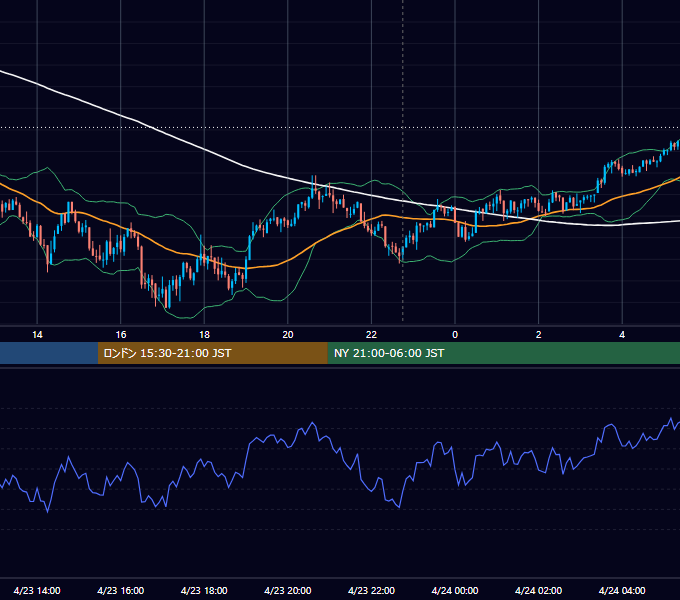Viewport: 680px width, 600px height.
Task: Click the 4/24 00:00 label on the oscillator axis
Action: [455, 590]
